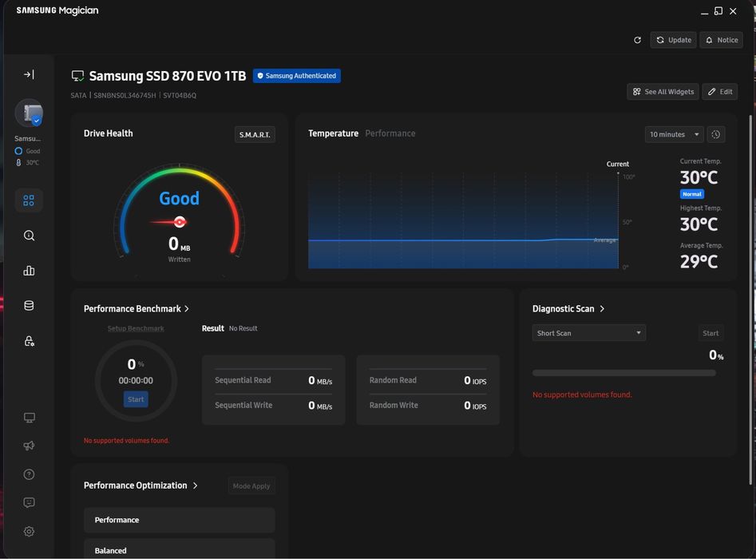Switch to the Performance graph tab
This screenshot has height=559, width=756.
click(x=390, y=133)
